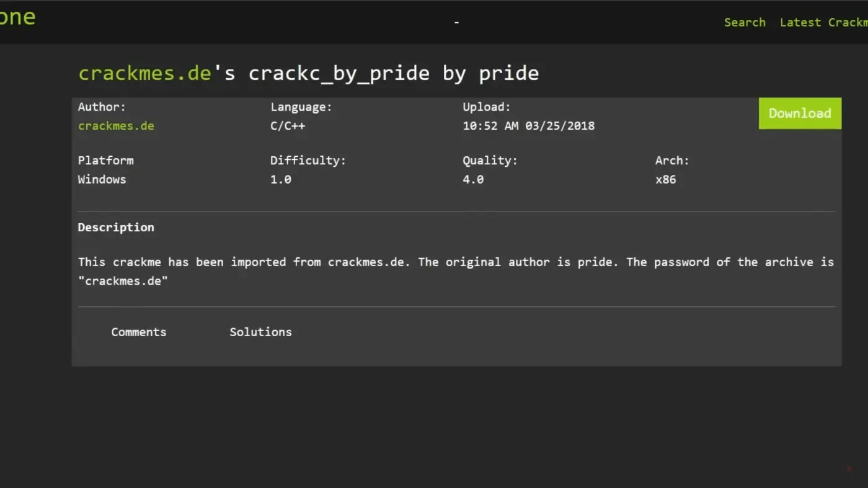Click the Description heading
The image size is (868, 488).
pos(116,227)
